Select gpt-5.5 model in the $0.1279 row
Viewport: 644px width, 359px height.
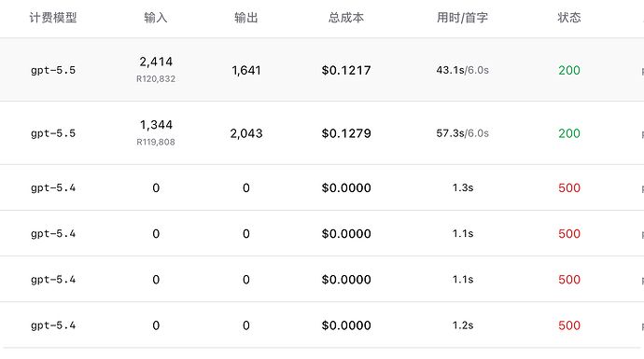point(53,133)
